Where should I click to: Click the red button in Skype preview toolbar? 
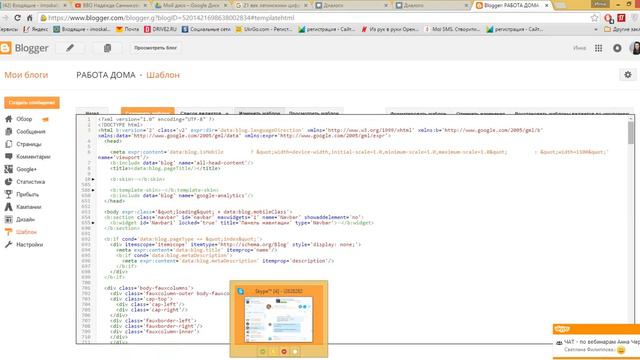click(x=284, y=351)
